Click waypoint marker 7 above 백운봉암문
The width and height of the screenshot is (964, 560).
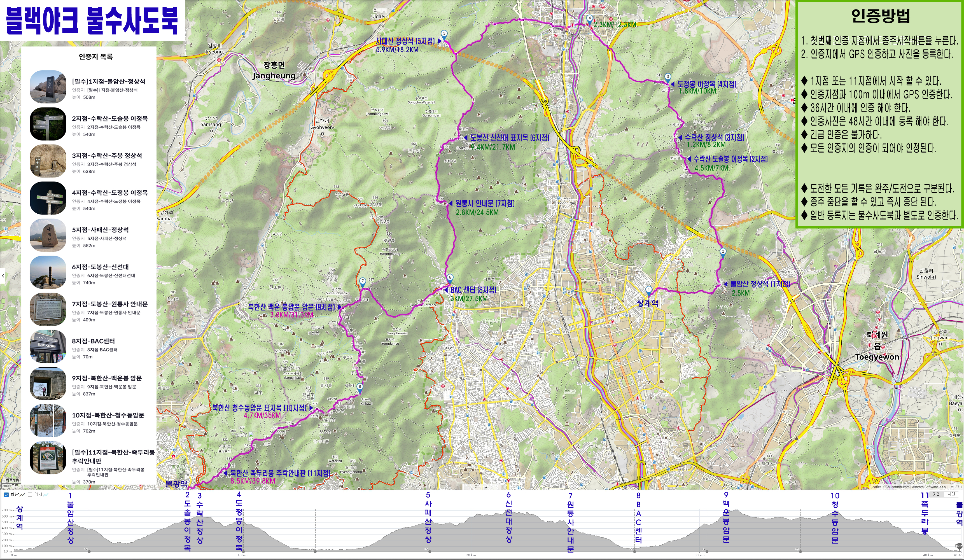[363, 281]
